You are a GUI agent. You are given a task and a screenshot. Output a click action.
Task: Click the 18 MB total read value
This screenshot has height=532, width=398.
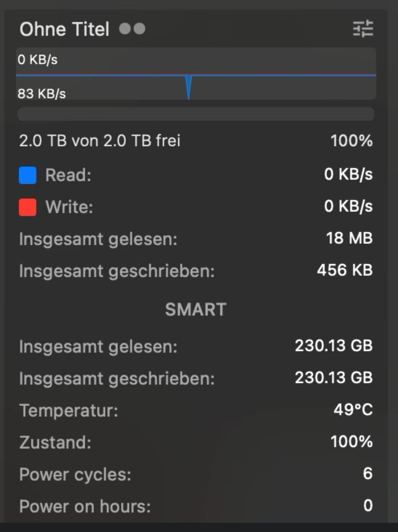coord(349,238)
